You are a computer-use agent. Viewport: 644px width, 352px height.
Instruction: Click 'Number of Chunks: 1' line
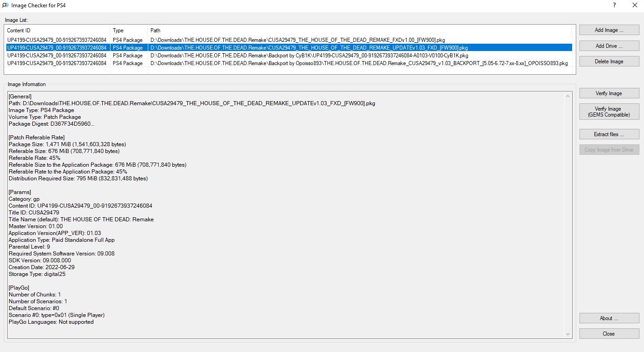pos(35,295)
